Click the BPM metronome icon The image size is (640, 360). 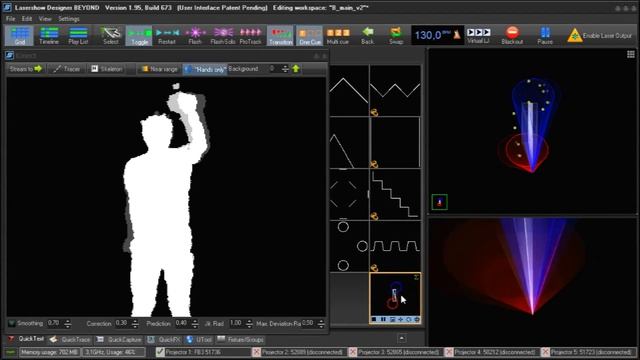coord(457,35)
